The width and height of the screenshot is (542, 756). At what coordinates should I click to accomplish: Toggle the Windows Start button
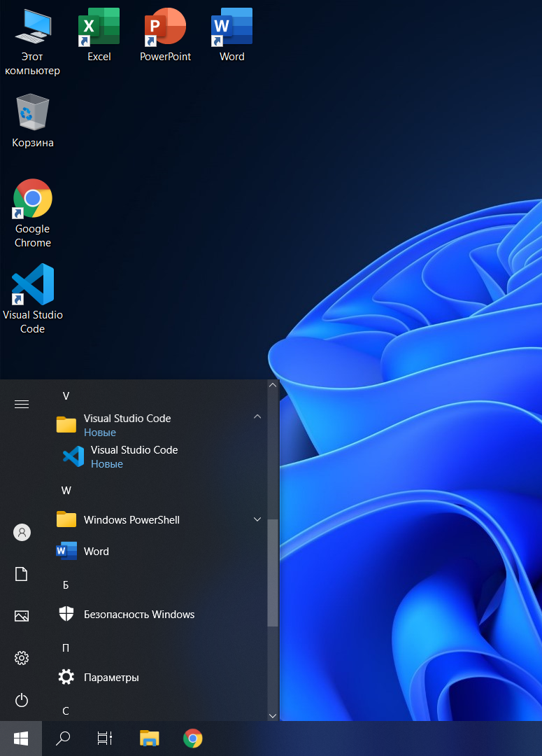(x=21, y=738)
